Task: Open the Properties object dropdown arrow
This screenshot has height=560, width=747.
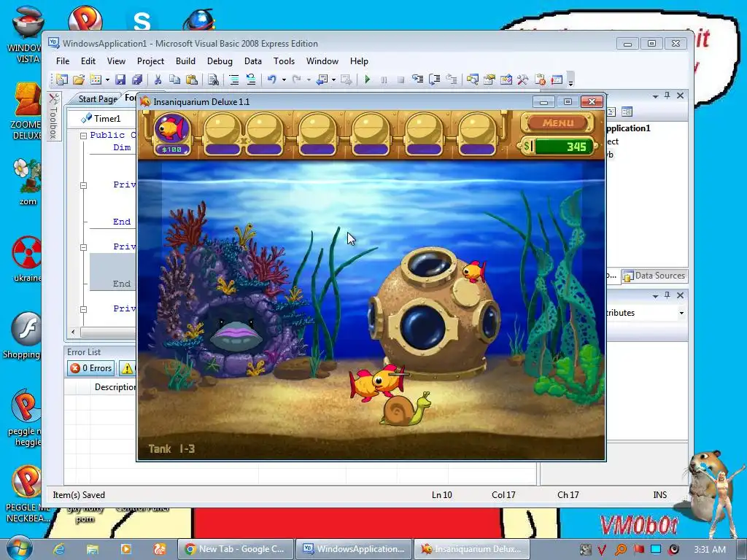Action: pyautogui.click(x=681, y=313)
